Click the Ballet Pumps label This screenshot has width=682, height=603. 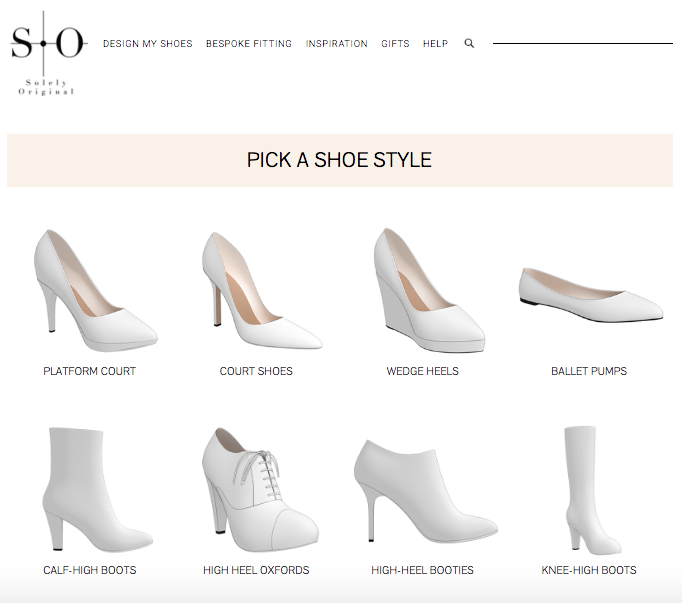(589, 371)
